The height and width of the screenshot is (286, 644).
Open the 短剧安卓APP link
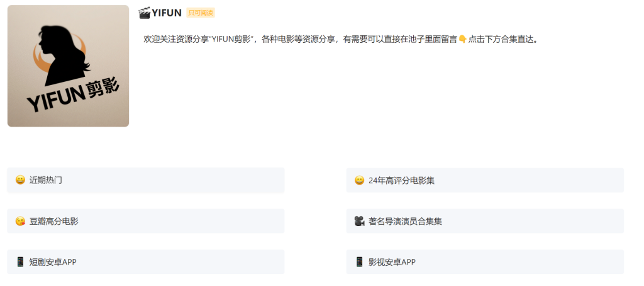(x=146, y=261)
